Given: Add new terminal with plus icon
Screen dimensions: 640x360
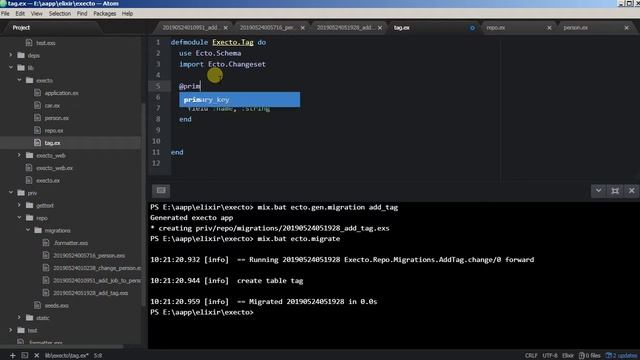Looking at the screenshot, I should tap(13, 356).
